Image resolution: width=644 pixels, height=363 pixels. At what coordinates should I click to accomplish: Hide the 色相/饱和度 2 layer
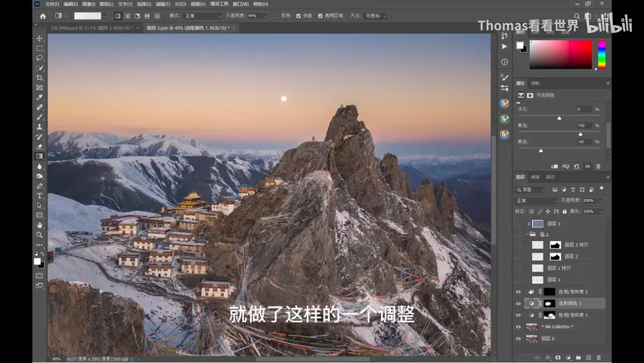[x=519, y=292]
